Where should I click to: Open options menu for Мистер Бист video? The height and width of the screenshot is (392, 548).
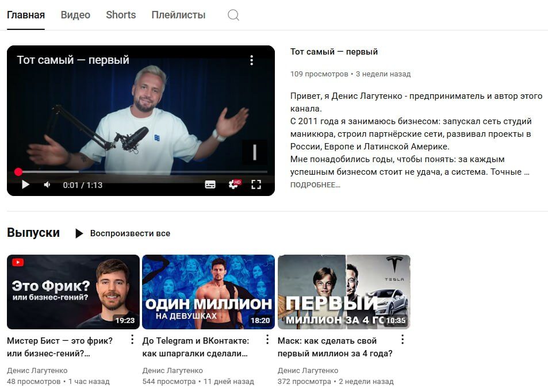pyautogui.click(x=132, y=339)
